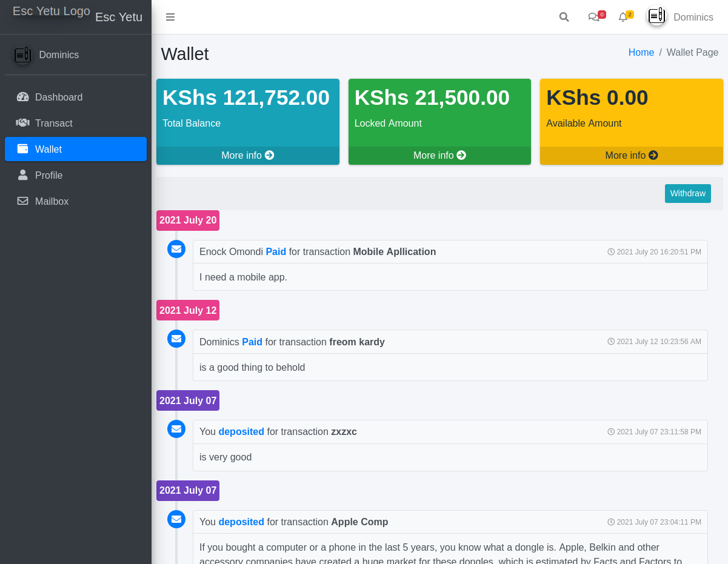Click the Dominics avatar in top navbar
The image size is (728, 564).
[x=656, y=16]
